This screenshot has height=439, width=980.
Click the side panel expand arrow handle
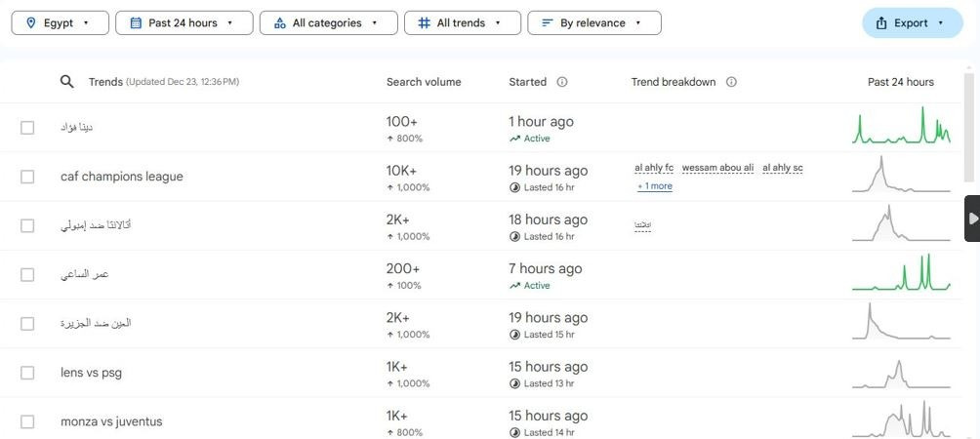coord(972,219)
